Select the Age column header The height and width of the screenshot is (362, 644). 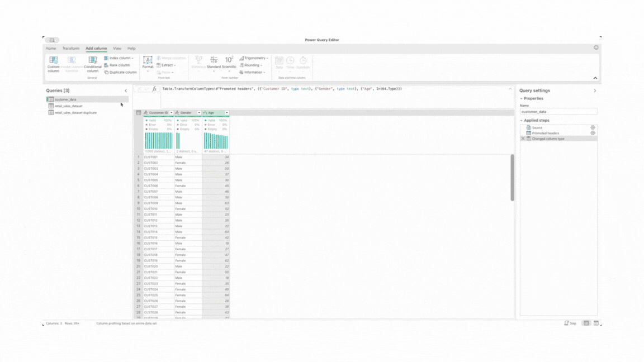coord(216,112)
